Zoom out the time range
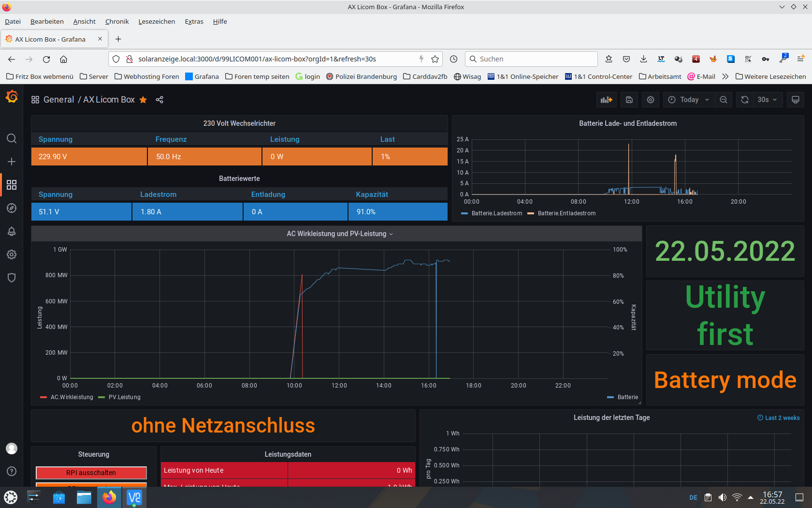Screen dimensions: 812x508 pyautogui.click(x=724, y=100)
